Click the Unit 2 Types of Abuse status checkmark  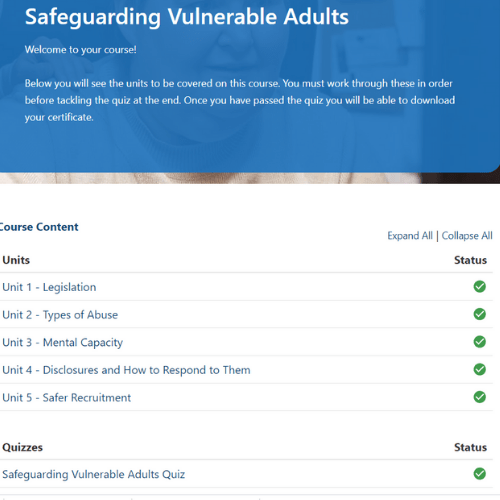coord(479,314)
